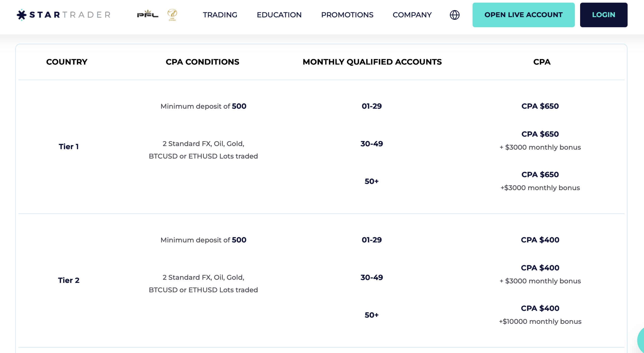Click the STARTRADER logo

pyautogui.click(x=63, y=15)
